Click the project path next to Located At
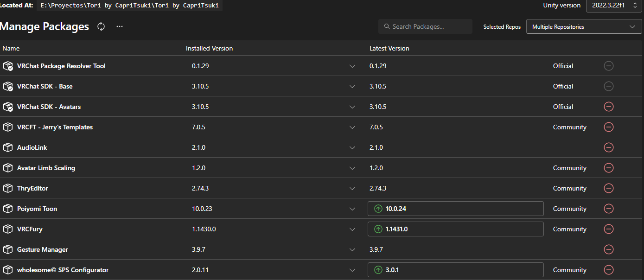The image size is (644, 280). point(129,6)
